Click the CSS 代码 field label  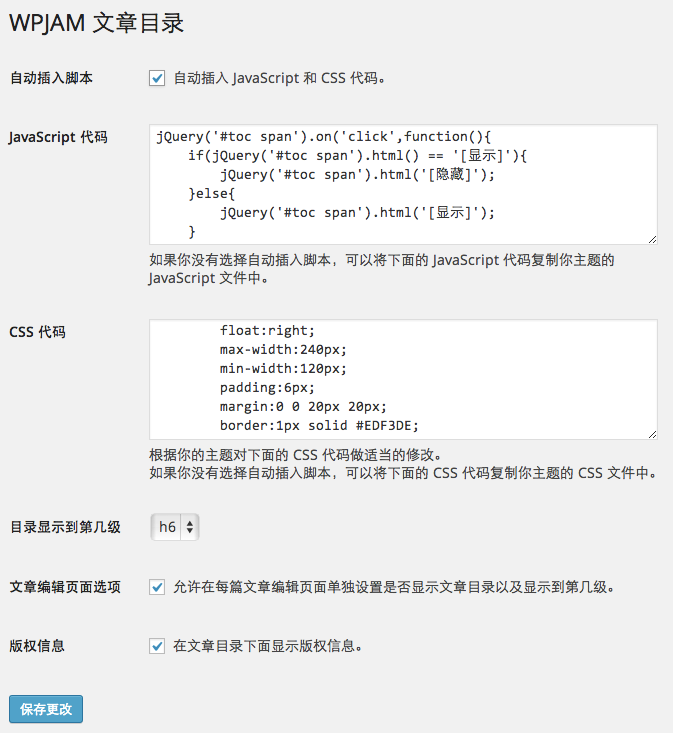click(37, 332)
